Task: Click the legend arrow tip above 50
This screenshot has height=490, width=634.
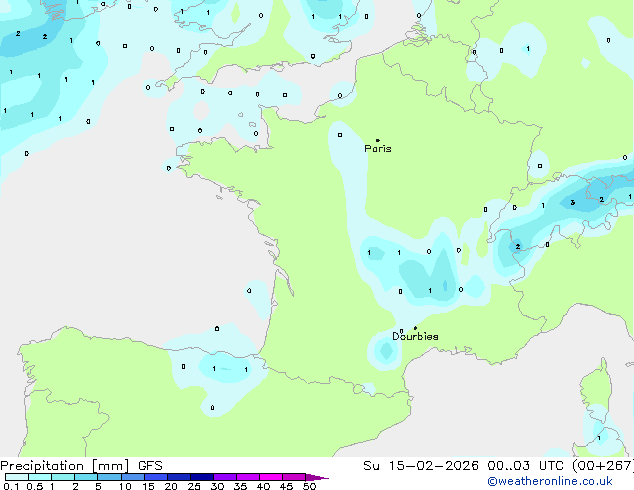Action: point(317,477)
